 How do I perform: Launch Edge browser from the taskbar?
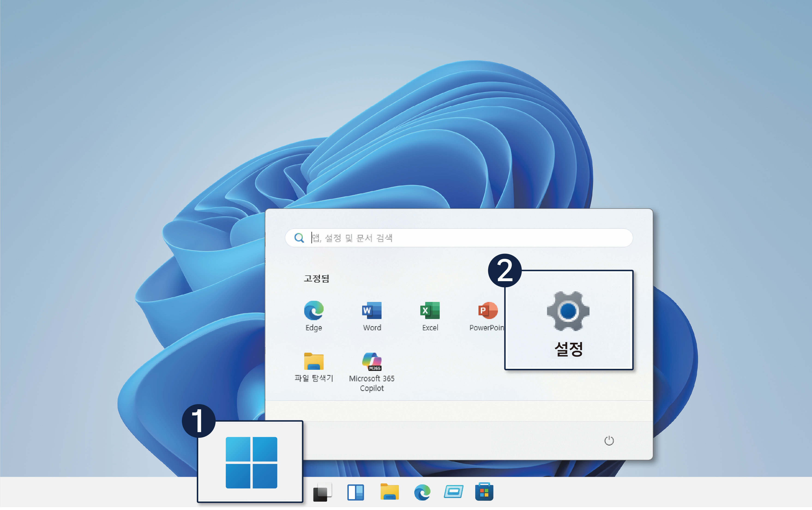tap(422, 492)
